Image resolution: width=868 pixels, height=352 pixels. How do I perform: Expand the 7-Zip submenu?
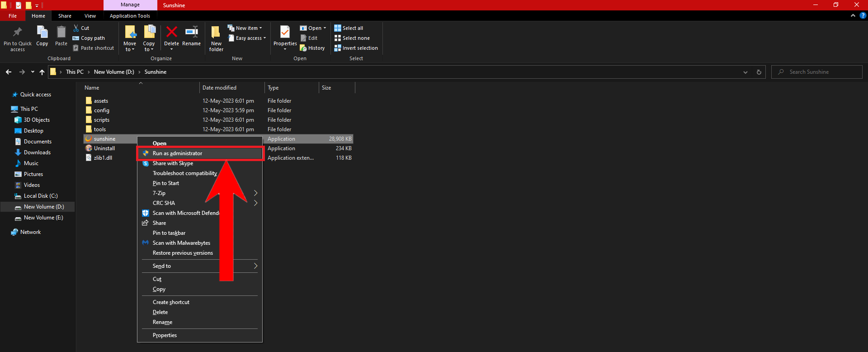click(200, 193)
